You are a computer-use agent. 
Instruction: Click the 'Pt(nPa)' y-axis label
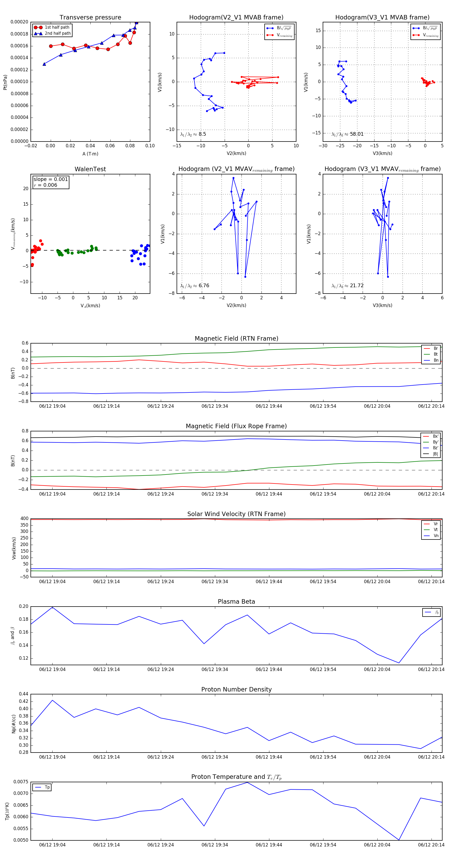(x=5, y=82)
